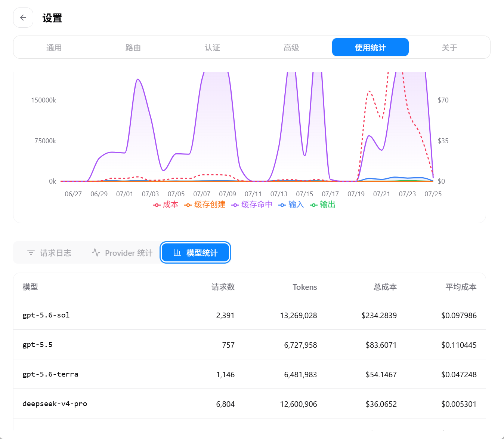The height and width of the screenshot is (439, 504).
Task: Show the 请求日志 view
Action: [x=49, y=253]
